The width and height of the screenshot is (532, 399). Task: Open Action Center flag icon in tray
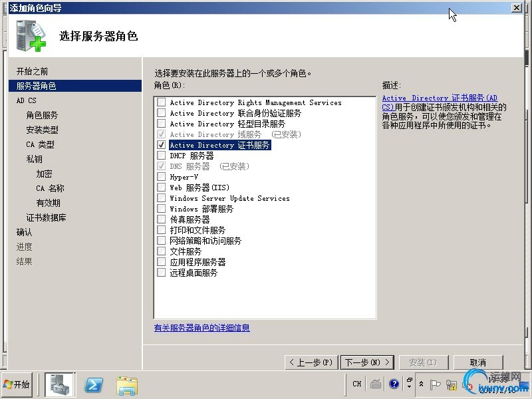pyautogui.click(x=435, y=385)
